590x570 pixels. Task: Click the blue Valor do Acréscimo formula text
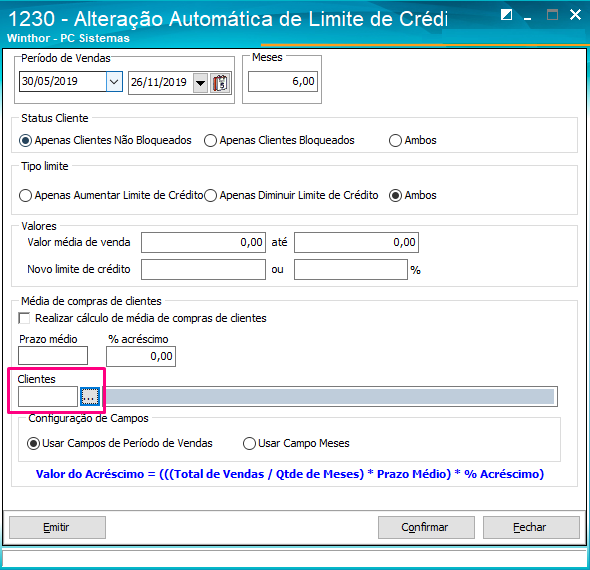[x=290, y=474]
